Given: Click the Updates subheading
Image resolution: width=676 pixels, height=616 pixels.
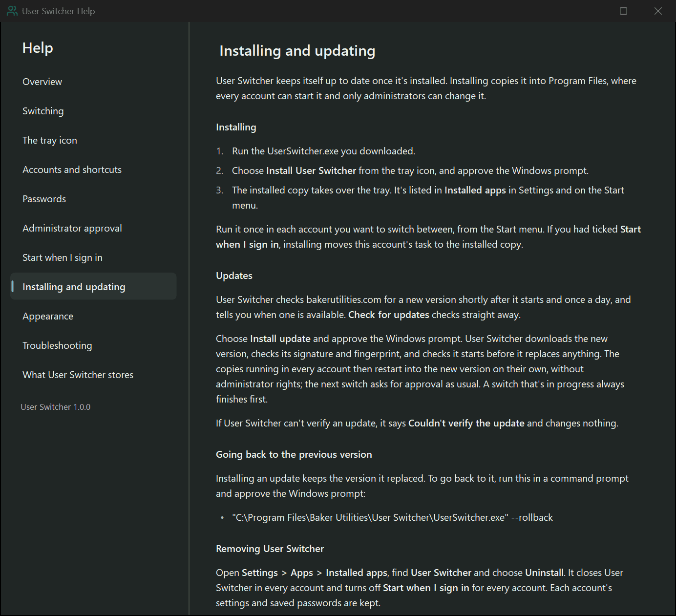Looking at the screenshot, I should 234,276.
